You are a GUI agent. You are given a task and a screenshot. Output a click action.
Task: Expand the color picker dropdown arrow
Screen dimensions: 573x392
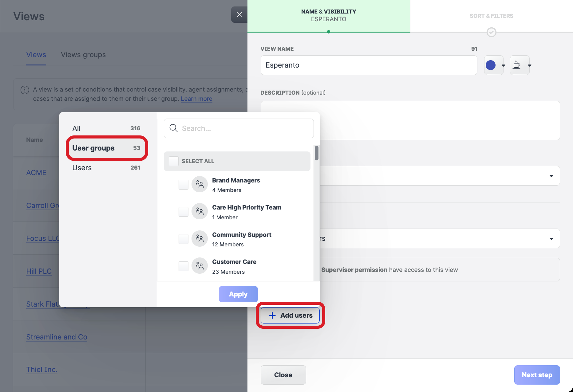(x=504, y=65)
